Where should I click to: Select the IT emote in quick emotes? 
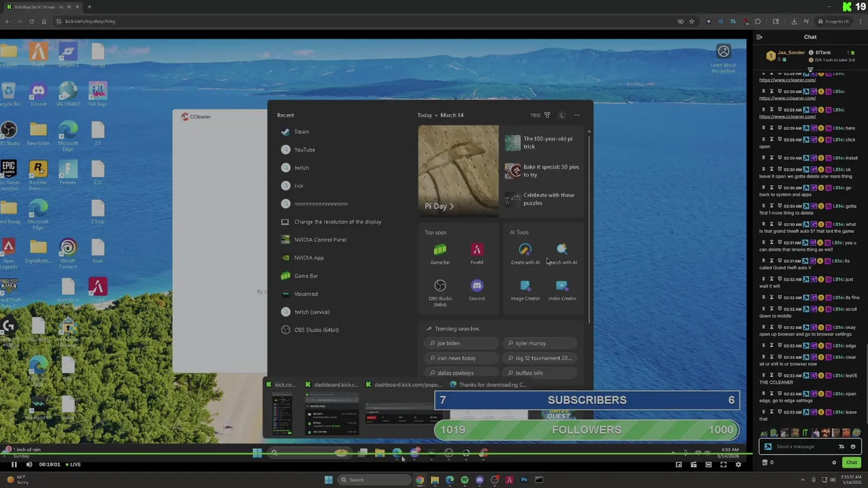805,433
